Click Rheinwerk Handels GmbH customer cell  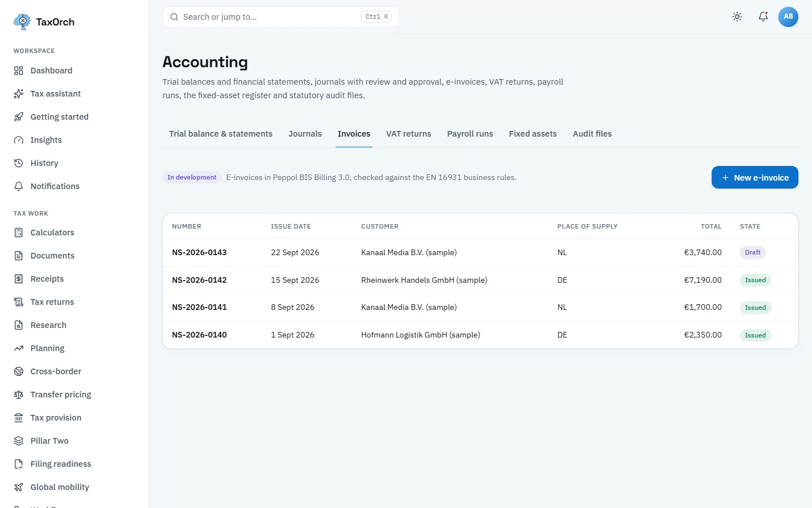click(424, 280)
